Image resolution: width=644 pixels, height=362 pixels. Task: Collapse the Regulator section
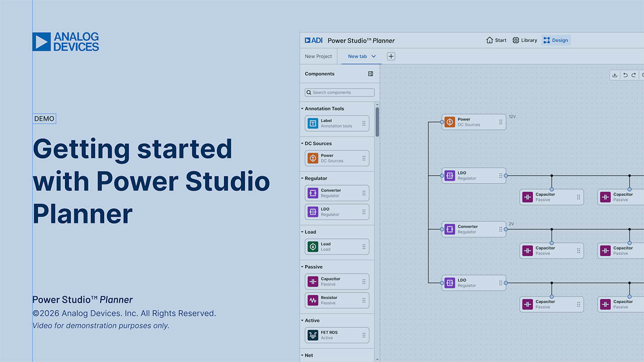click(x=302, y=178)
